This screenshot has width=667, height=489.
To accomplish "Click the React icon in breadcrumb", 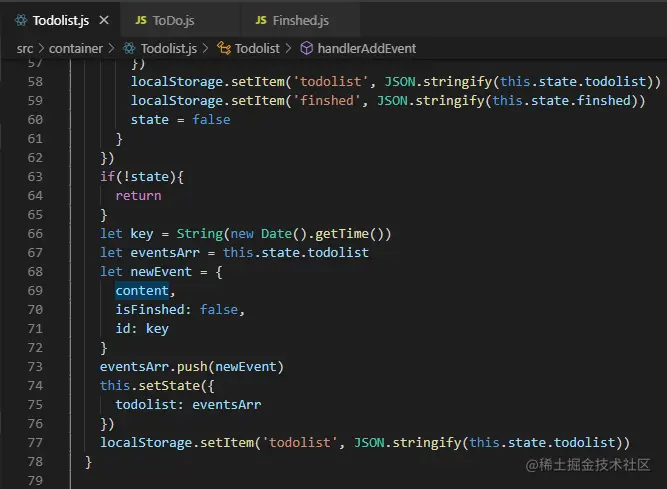I will pyautogui.click(x=129, y=48).
